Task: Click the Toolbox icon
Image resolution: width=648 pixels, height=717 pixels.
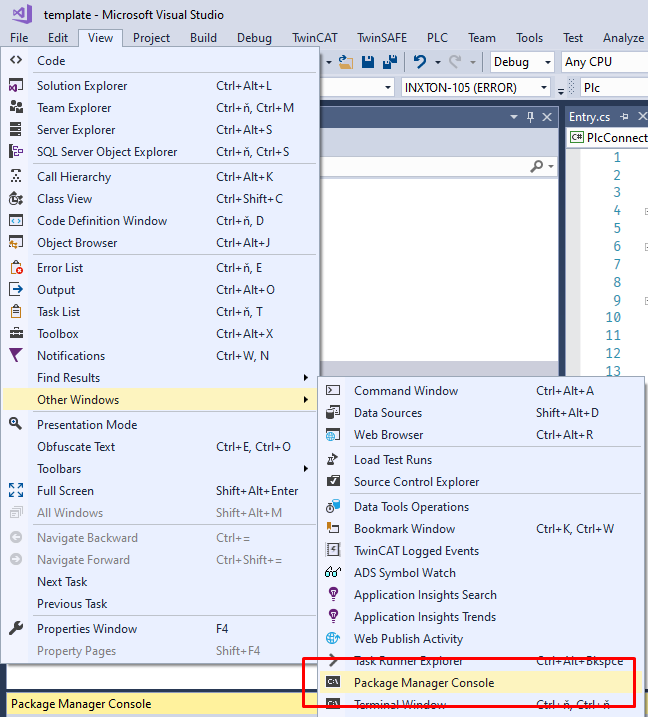Action: [x=16, y=333]
